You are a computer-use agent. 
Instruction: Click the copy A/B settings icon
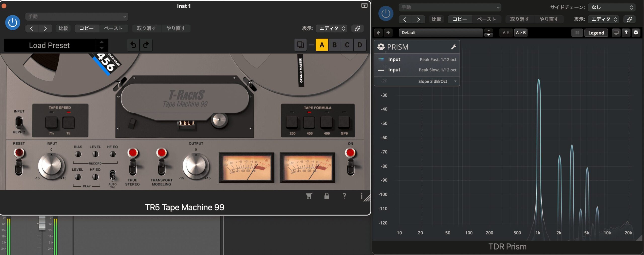300,45
